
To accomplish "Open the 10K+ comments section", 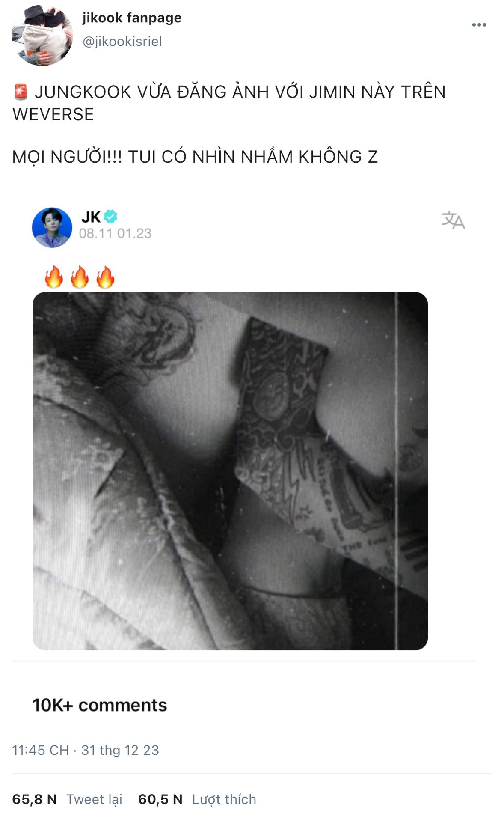I will 100,705.
